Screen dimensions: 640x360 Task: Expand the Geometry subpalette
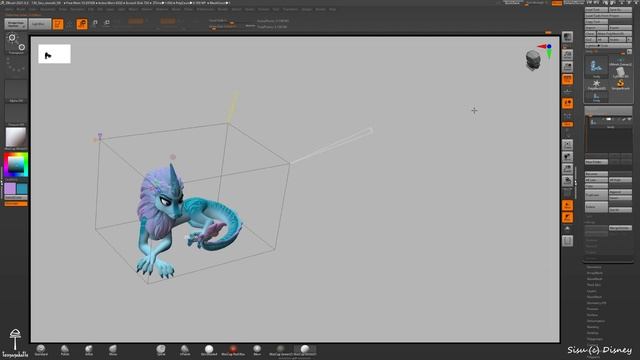594,267
